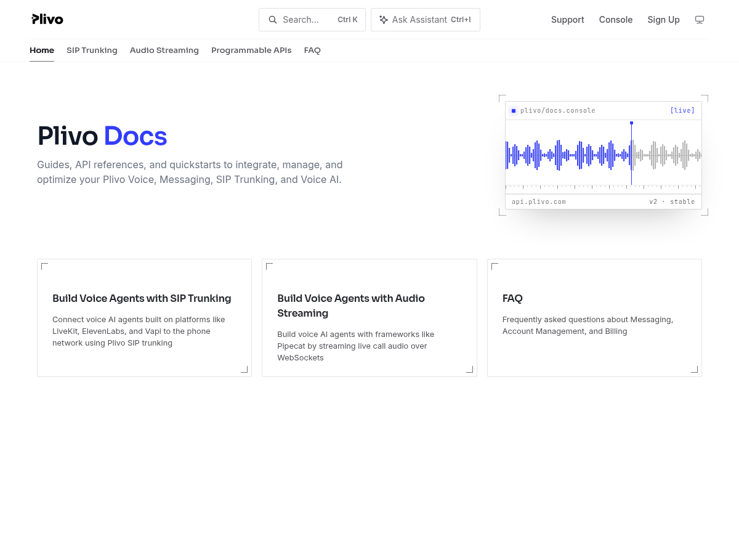Switch to SIP Trunking tab
This screenshot has height=560, width=739.
[92, 51]
